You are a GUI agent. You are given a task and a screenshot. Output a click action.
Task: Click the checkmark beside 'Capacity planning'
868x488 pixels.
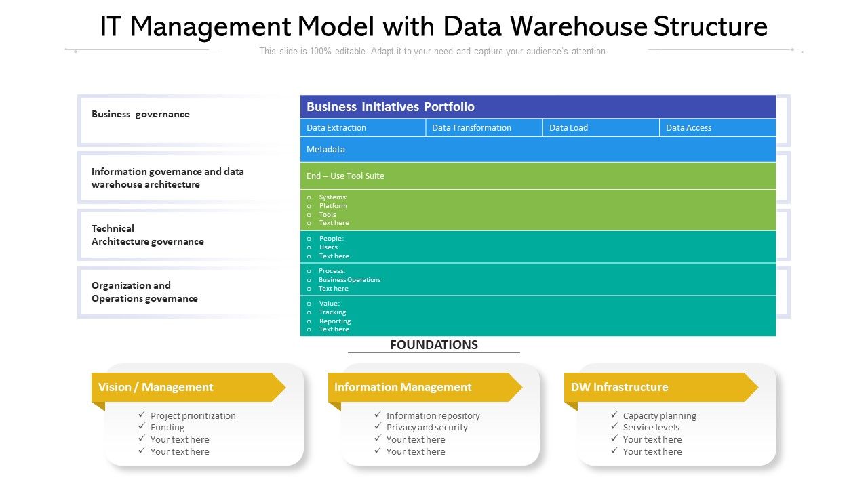coord(614,415)
